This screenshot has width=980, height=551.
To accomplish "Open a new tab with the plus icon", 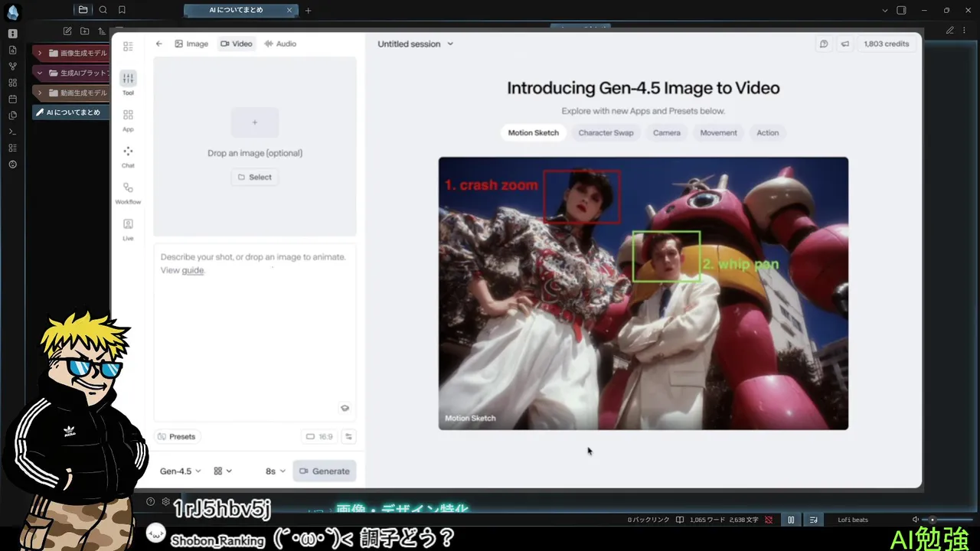I will 309,11.
